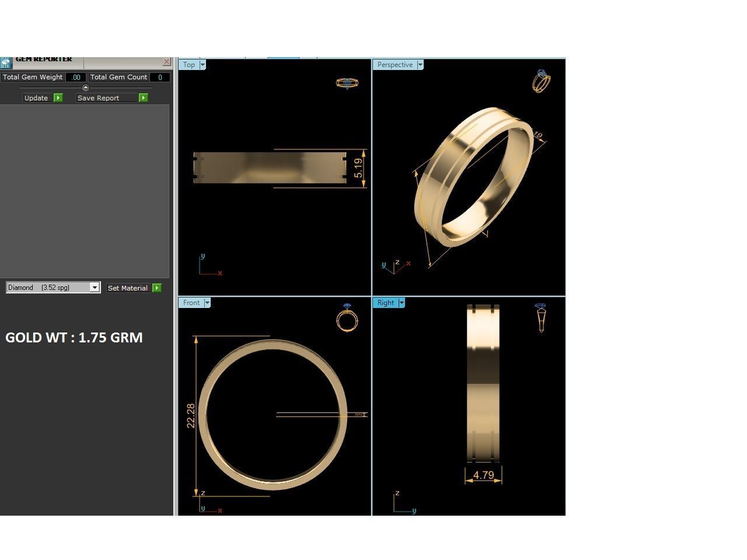
Task: Click the Perspective viewport label
Action: [395, 65]
